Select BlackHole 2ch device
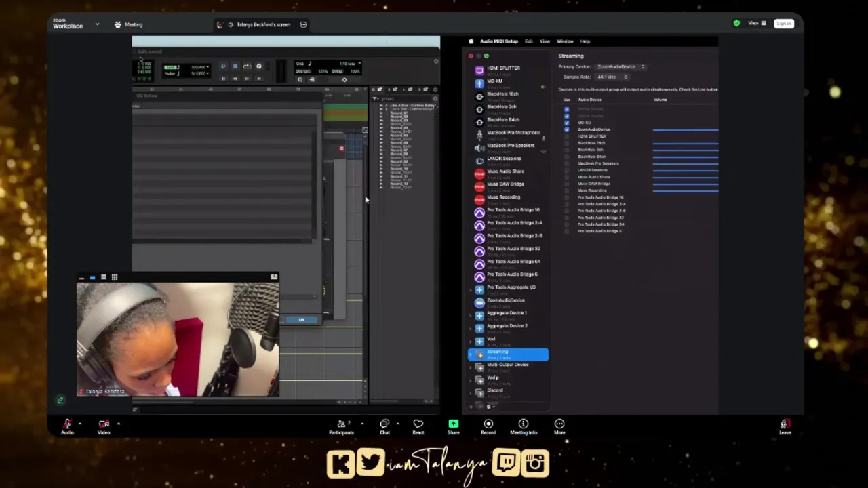This screenshot has height=488, width=868. [507, 109]
